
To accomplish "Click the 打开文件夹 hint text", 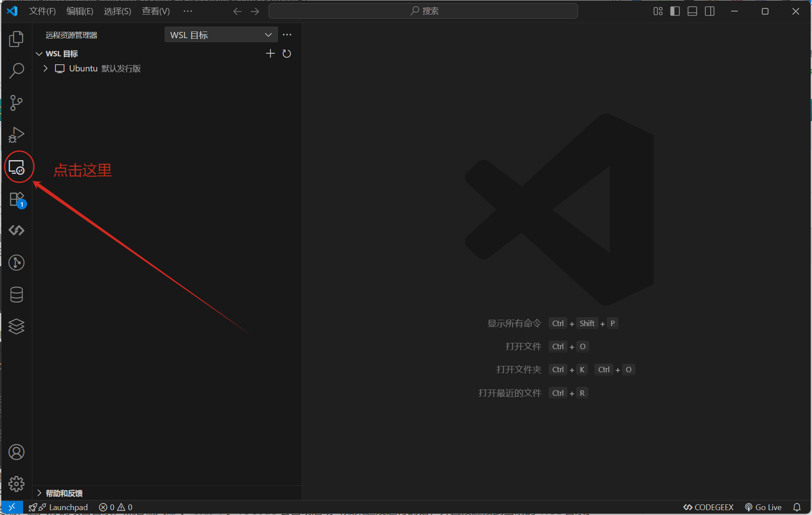I will pos(519,370).
